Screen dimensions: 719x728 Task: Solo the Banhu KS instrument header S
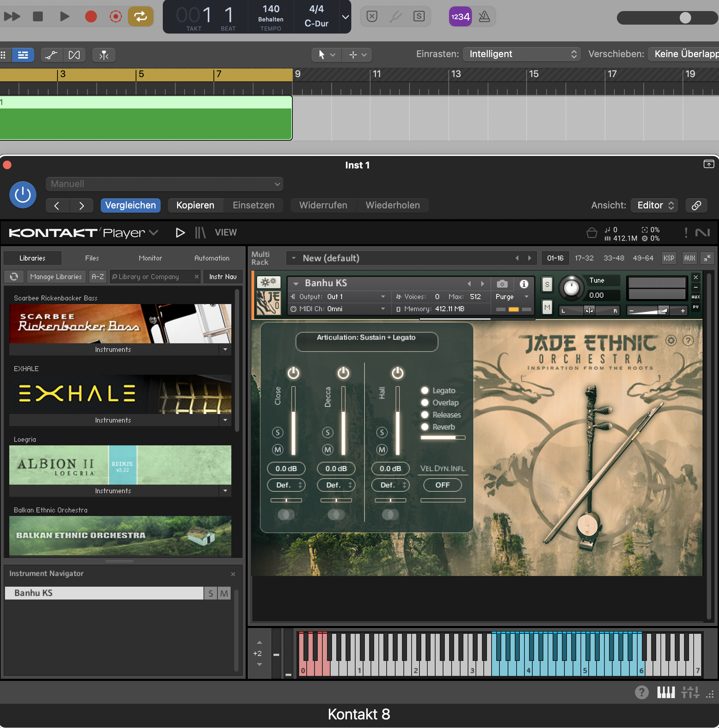coord(547,284)
